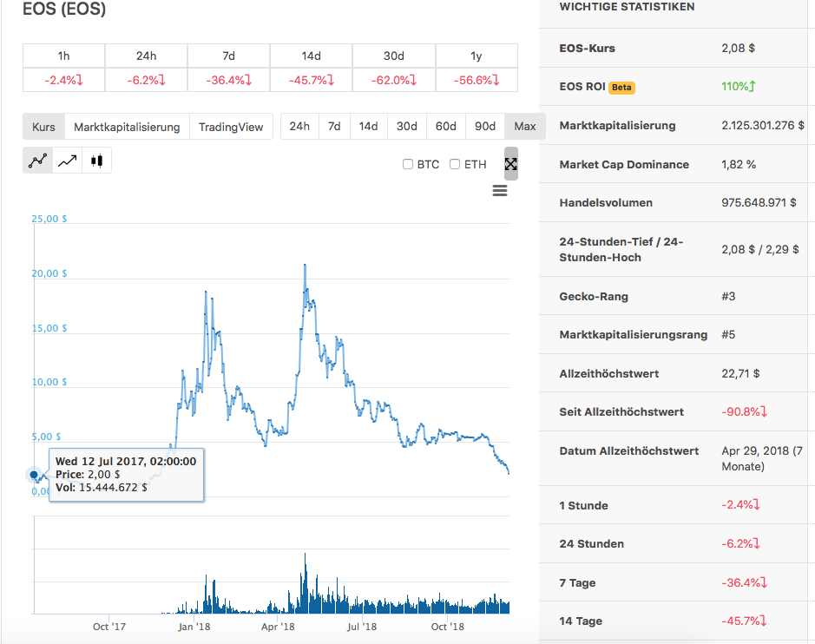Screen dimensions: 815x644
Task: Click the 24h chart range button
Action: 299,126
